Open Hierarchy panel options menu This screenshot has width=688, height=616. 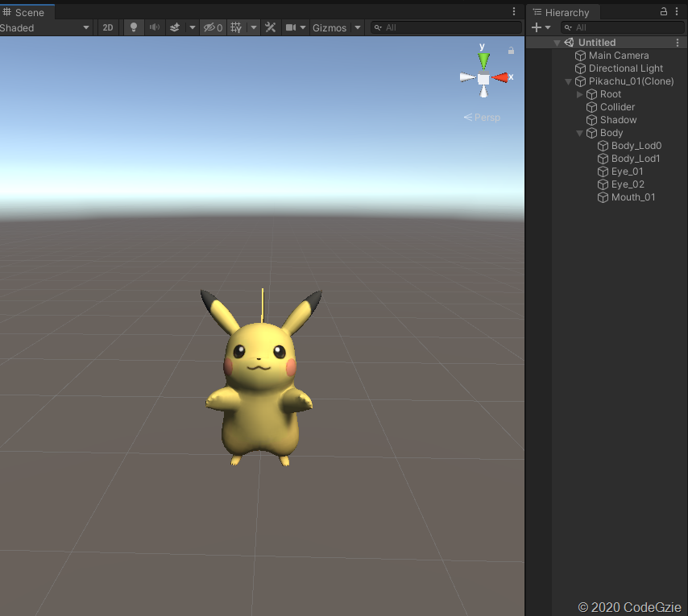(677, 12)
